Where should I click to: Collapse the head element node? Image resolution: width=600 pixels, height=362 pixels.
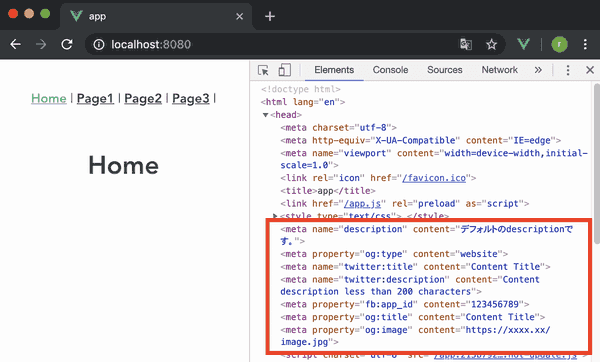pyautogui.click(x=265, y=115)
